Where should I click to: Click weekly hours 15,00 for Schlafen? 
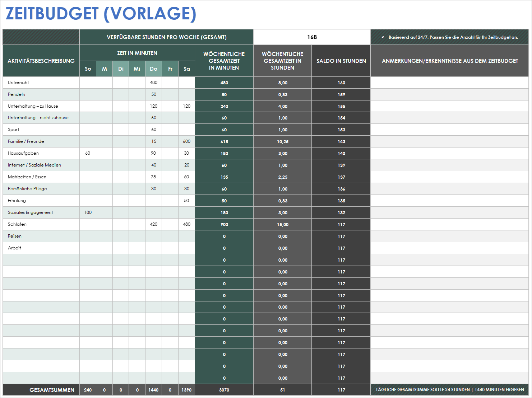coord(283,224)
